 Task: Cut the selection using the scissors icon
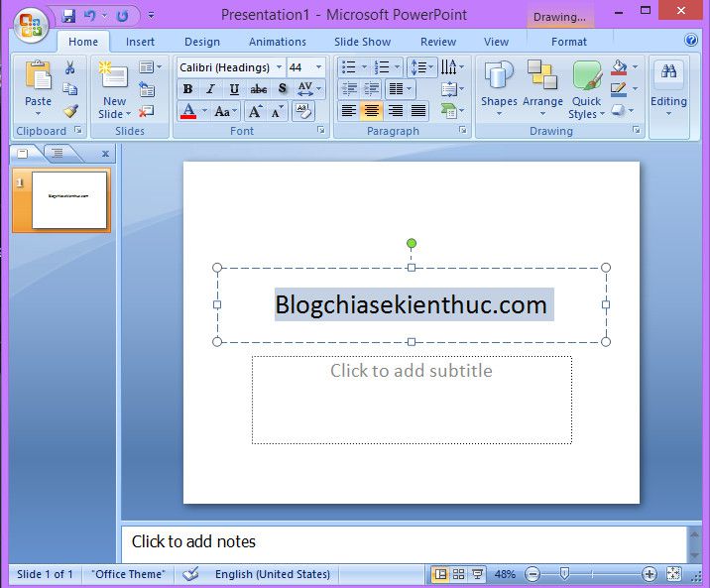click(x=69, y=67)
